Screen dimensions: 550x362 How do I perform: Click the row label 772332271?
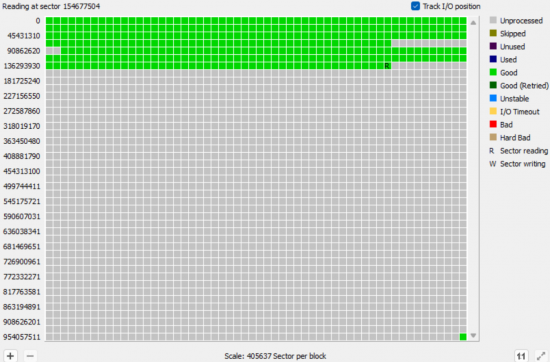pyautogui.click(x=22, y=277)
